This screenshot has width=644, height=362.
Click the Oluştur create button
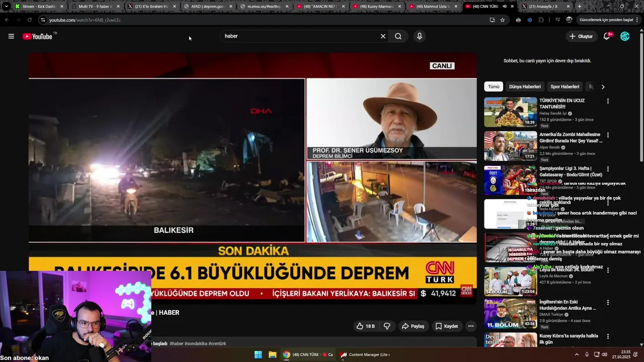tap(581, 36)
